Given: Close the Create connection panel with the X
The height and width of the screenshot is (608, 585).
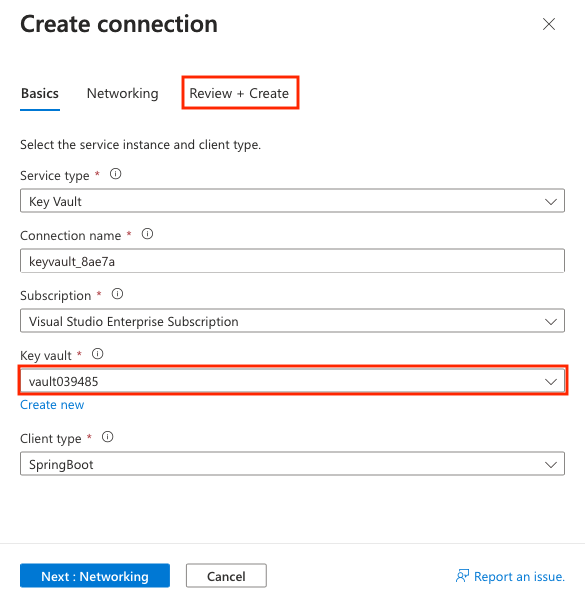Looking at the screenshot, I should (549, 24).
